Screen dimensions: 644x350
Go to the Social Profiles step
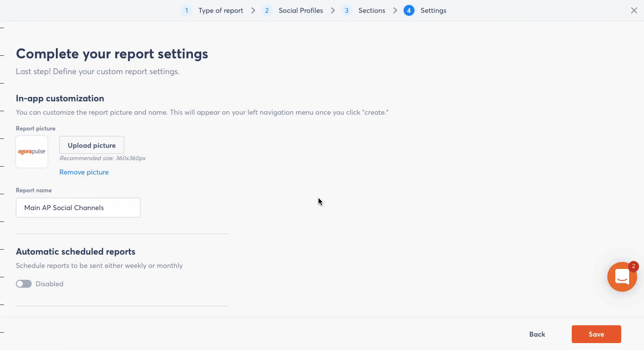(x=301, y=10)
